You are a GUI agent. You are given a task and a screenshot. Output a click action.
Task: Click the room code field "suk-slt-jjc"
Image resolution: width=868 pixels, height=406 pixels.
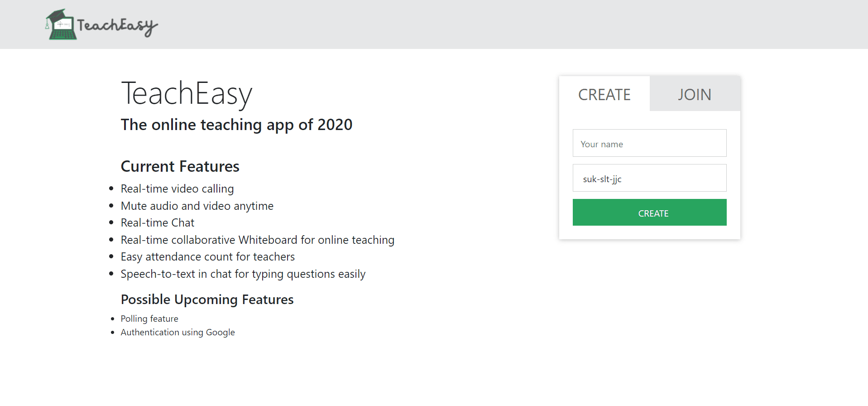point(649,179)
